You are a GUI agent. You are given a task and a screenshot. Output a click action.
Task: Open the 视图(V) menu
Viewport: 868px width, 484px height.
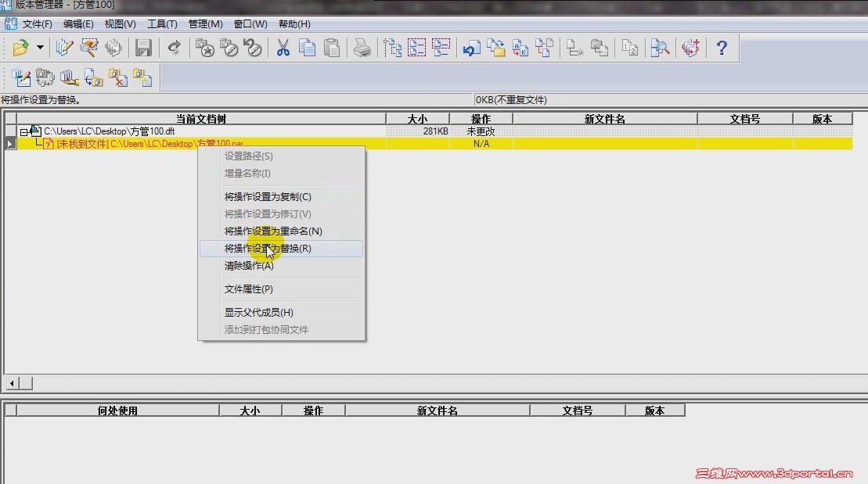click(120, 23)
